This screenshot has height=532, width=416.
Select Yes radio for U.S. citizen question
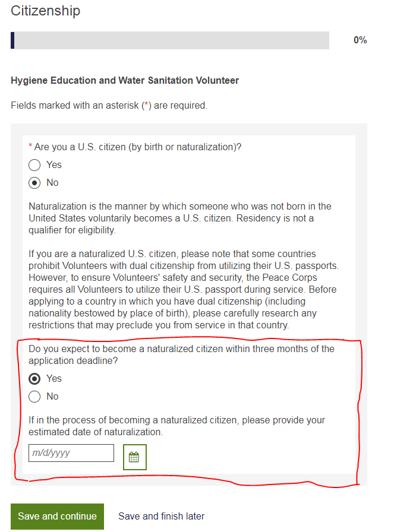(34, 165)
